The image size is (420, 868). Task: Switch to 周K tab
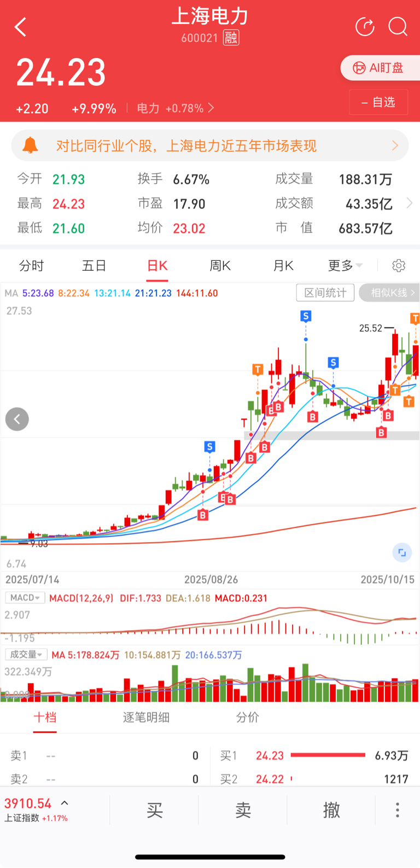220,266
